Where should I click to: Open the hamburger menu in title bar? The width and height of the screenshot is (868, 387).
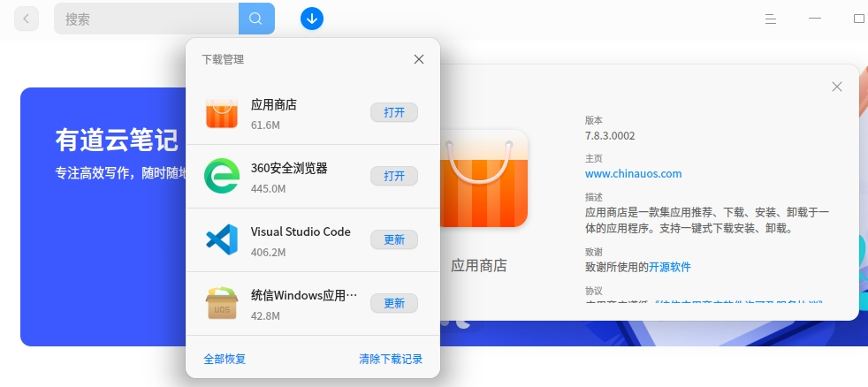770,19
